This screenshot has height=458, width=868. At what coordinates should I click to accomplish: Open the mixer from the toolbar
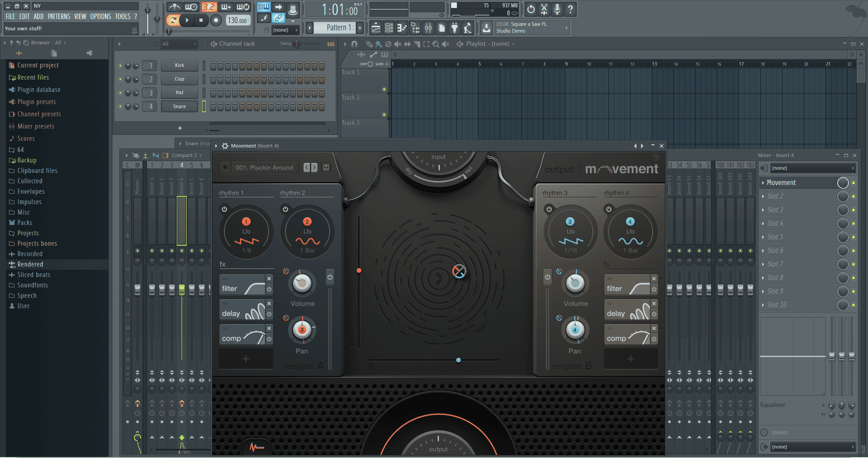[x=428, y=28]
